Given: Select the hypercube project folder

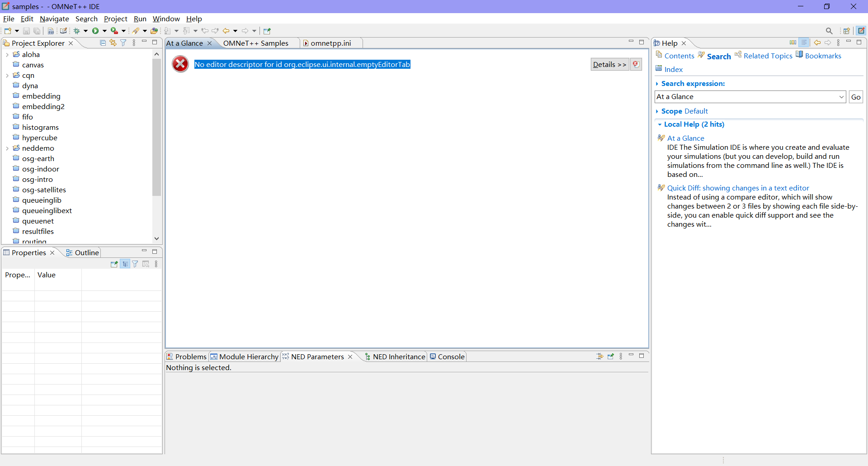Looking at the screenshot, I should pos(40,138).
